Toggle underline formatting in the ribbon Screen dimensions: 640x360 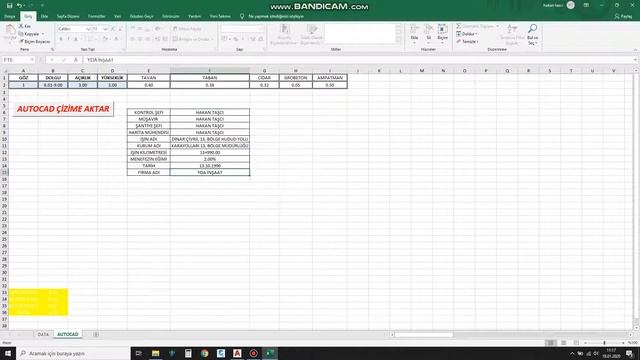pos(76,39)
